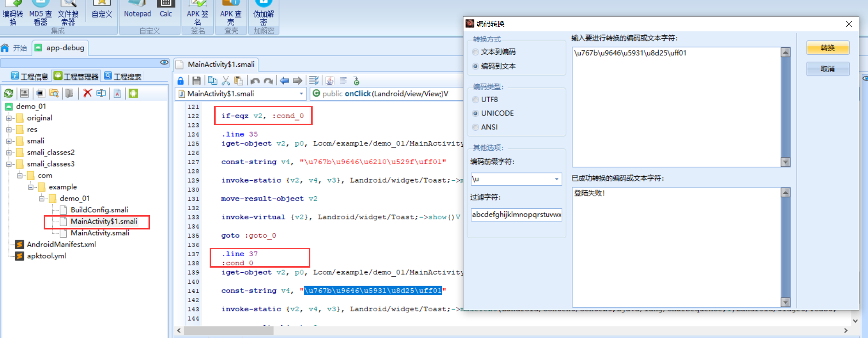Open the 工程搜索 tab
The width and height of the screenshot is (868, 338).
122,76
